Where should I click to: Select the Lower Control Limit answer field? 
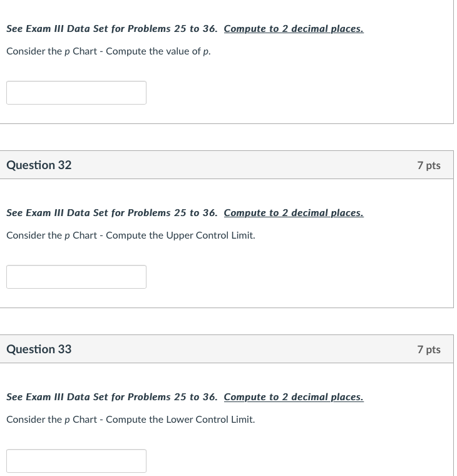(x=76, y=461)
